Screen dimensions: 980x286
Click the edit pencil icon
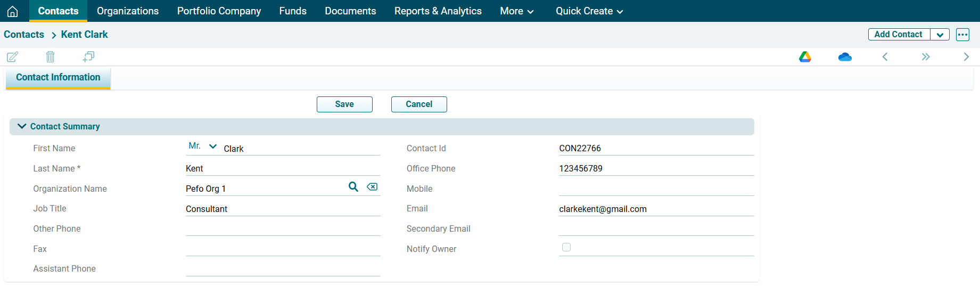(x=13, y=56)
